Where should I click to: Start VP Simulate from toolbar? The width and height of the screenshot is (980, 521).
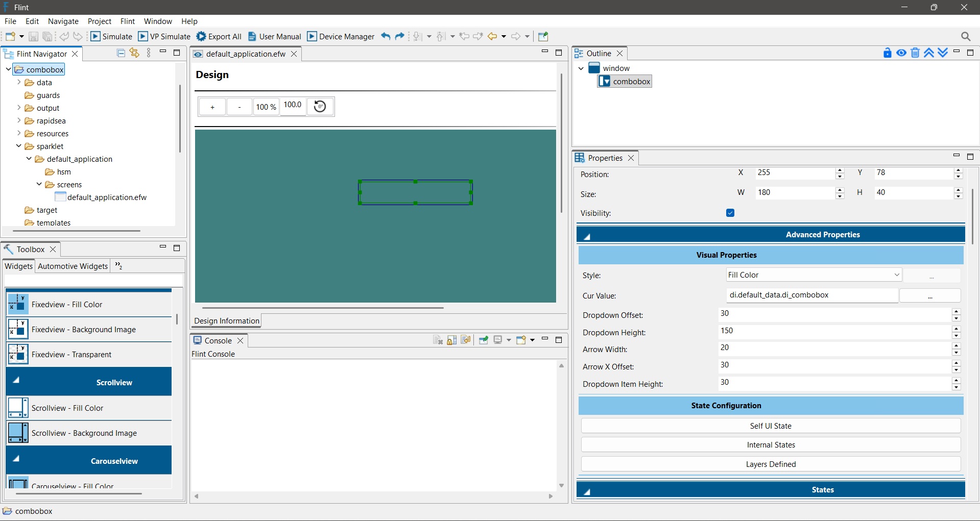tap(164, 36)
